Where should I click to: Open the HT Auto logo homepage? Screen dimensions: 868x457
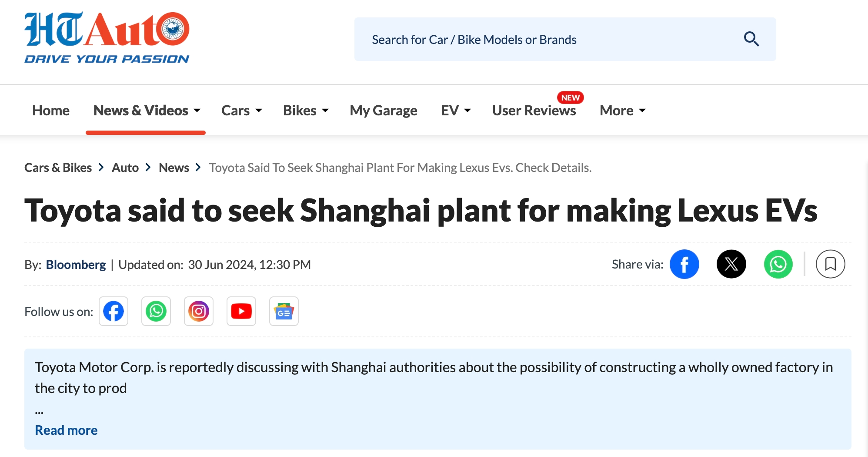107,37
